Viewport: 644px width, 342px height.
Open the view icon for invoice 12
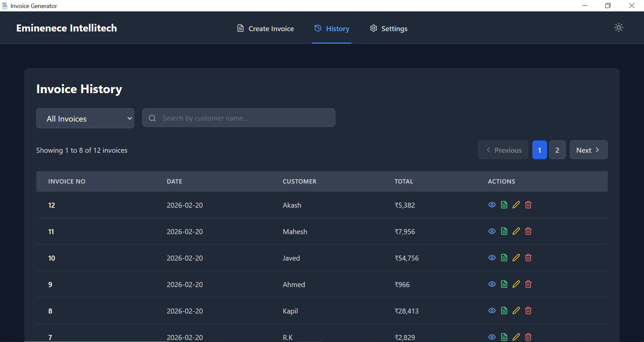492,205
